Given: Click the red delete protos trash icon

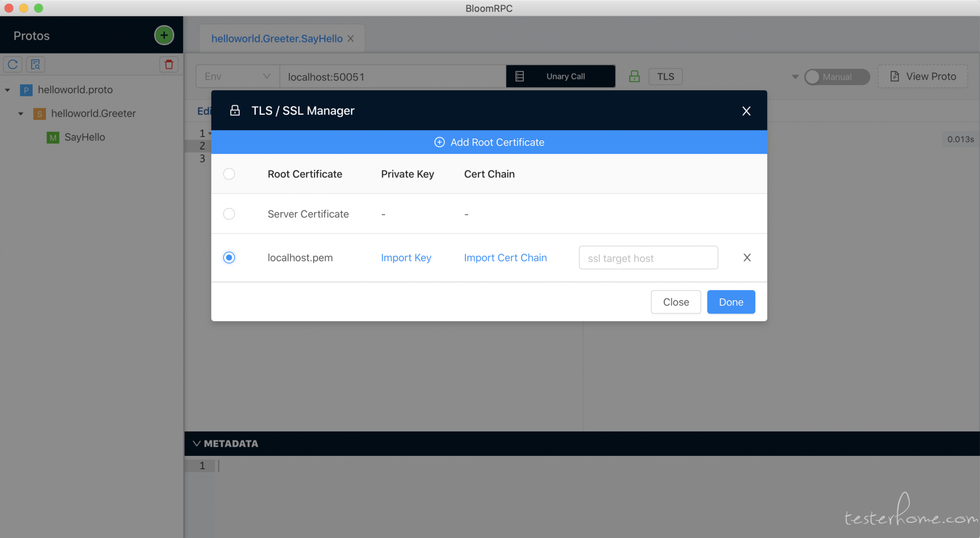Looking at the screenshot, I should pyautogui.click(x=169, y=64).
